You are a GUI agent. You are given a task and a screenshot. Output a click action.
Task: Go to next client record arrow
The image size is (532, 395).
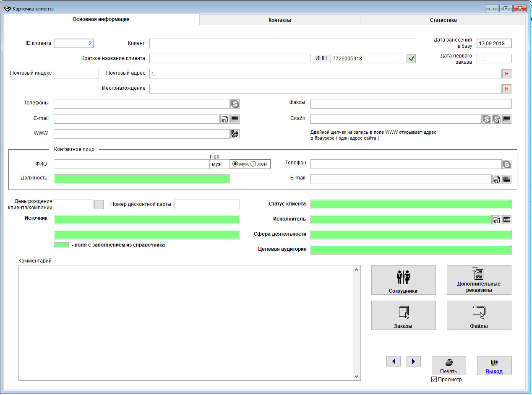click(x=413, y=361)
